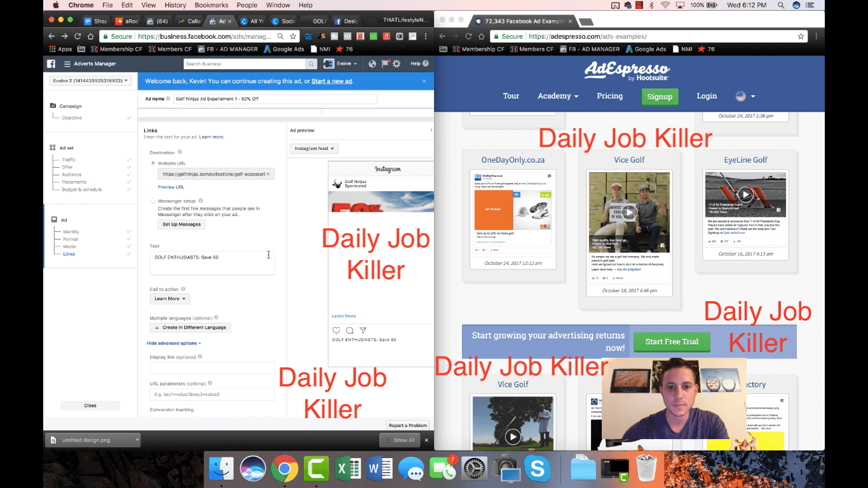Click the Ad name info icon
The height and width of the screenshot is (488, 868).
168,98
